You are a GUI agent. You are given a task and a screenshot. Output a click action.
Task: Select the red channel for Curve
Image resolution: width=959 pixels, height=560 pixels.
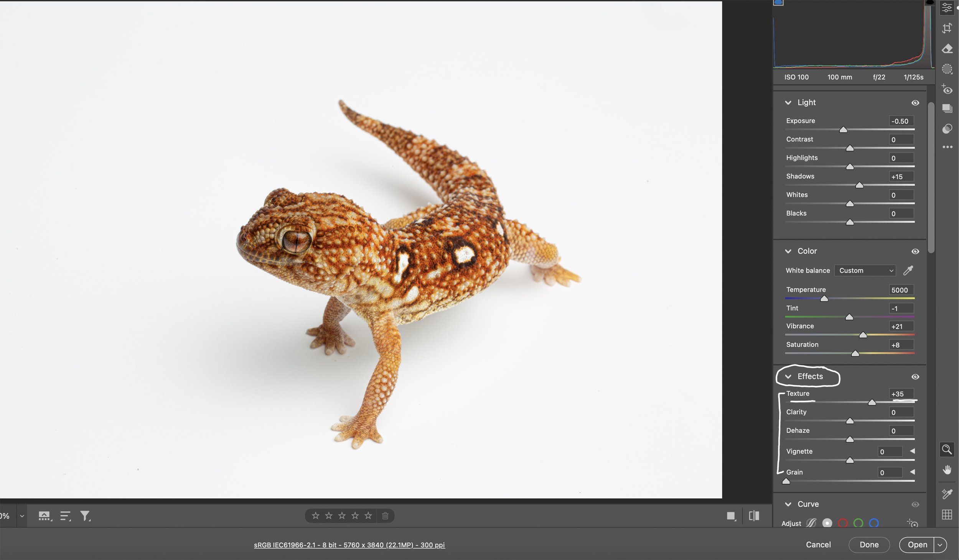pos(842,523)
